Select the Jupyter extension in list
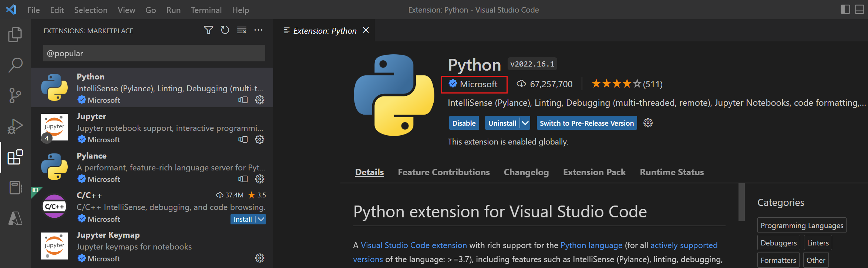 [x=152, y=128]
